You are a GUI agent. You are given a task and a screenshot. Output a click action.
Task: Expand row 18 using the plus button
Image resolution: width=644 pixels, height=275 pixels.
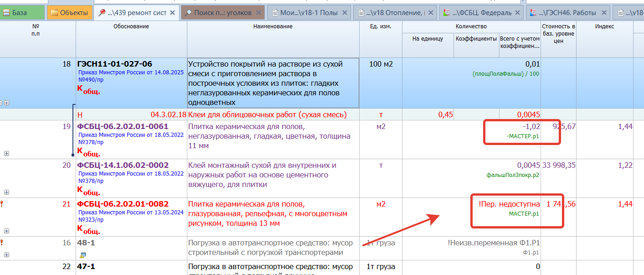coord(6,103)
